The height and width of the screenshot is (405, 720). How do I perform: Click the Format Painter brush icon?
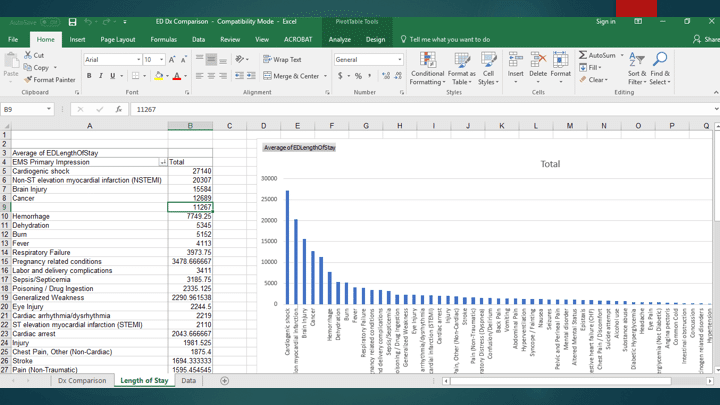point(27,80)
